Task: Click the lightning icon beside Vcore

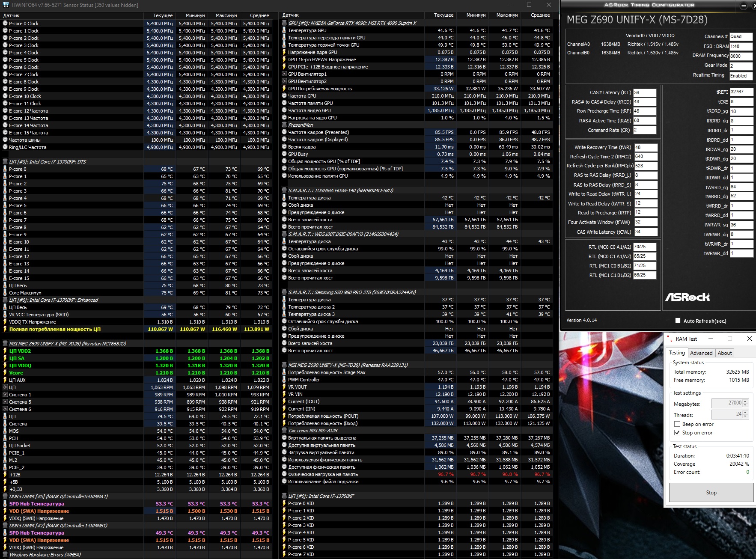Action: click(x=5, y=373)
